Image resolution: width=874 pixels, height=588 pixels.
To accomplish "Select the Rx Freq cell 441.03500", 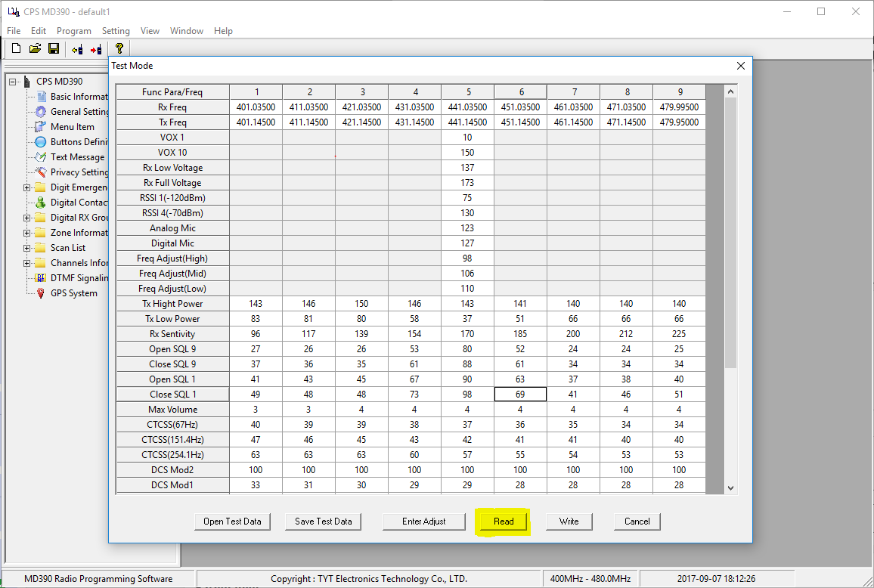I will point(467,107).
